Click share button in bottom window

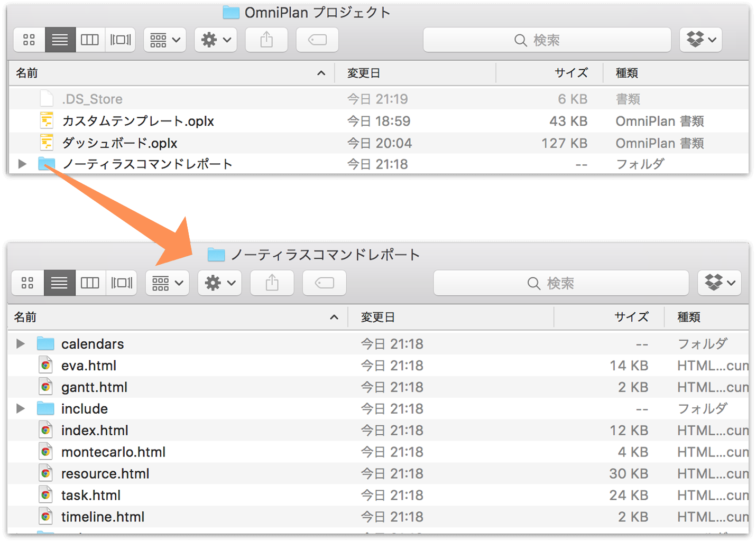point(272,283)
